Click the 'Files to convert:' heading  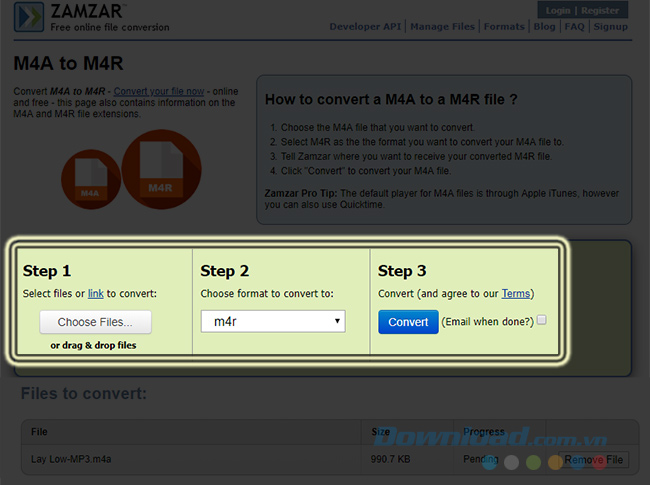(84, 393)
